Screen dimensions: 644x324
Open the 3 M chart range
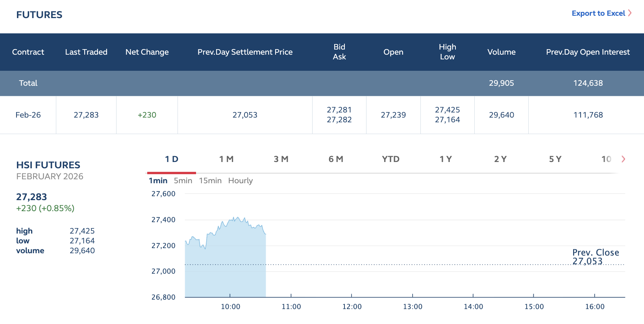(281, 159)
